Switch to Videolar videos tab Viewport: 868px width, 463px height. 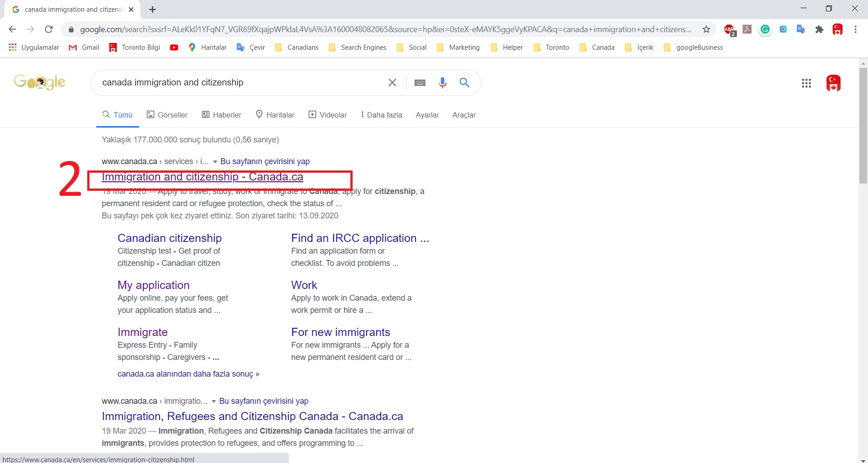click(x=328, y=115)
